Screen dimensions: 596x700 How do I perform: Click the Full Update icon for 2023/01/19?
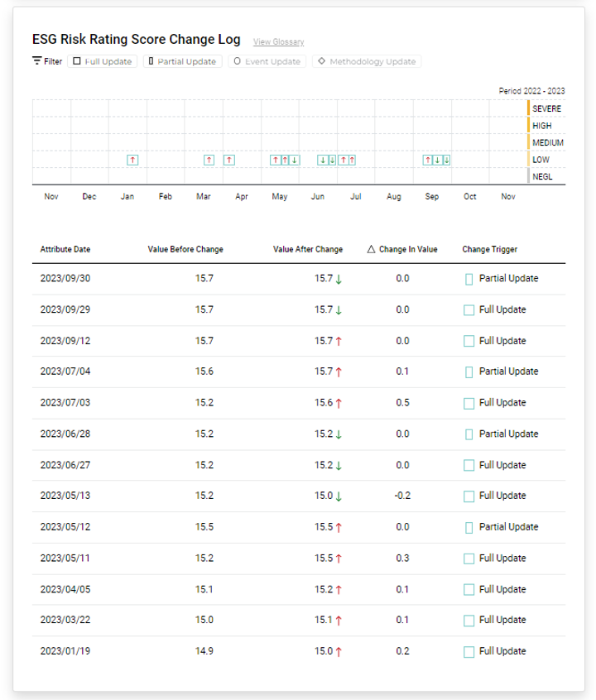pos(469,652)
